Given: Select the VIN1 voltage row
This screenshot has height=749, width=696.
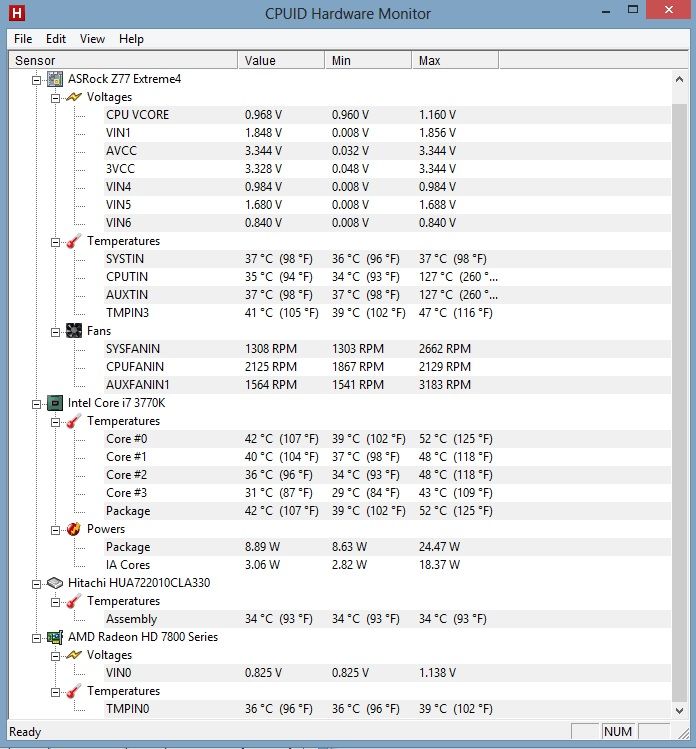Looking at the screenshot, I should [x=387, y=133].
